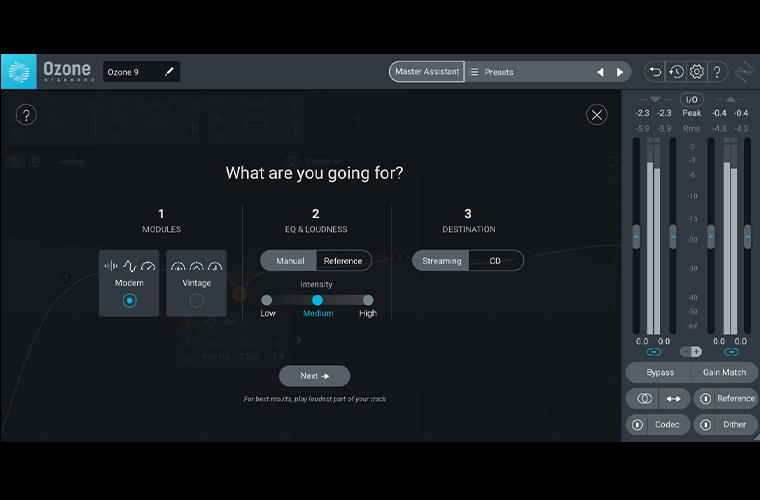Edit preset name with pencil icon

pyautogui.click(x=169, y=72)
